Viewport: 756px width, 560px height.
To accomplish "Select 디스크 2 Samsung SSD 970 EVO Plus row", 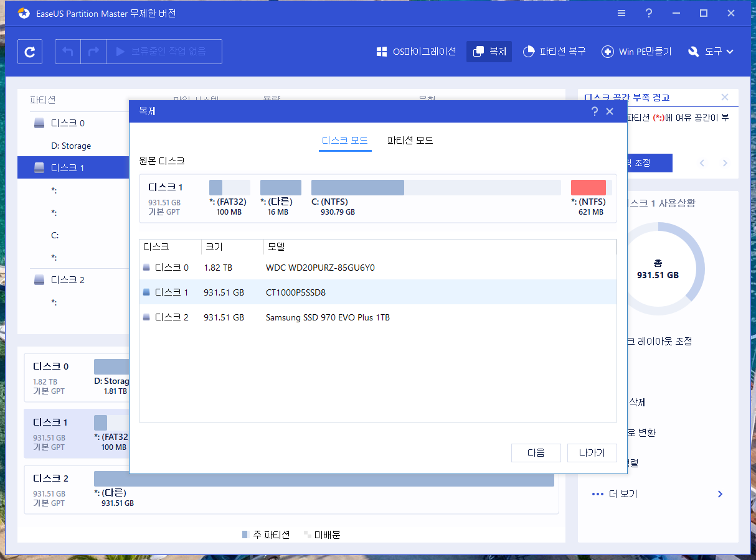I will pyautogui.click(x=378, y=317).
